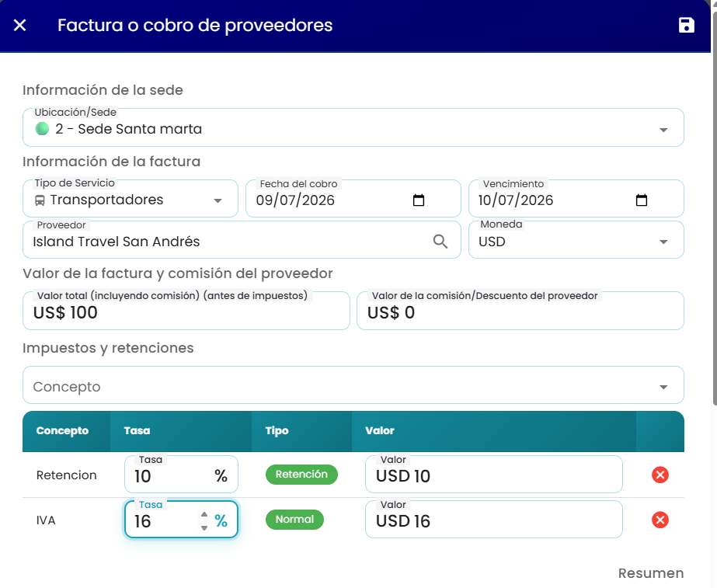The height and width of the screenshot is (588, 717).
Task: Click the bus icon in Tipo de Servicio
Action: coord(40,200)
